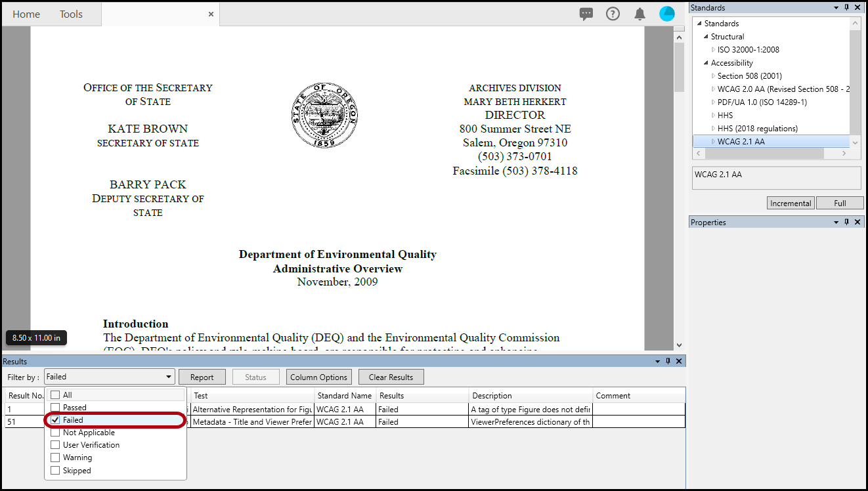Screen dimensions: 868x491
Task: Select WCAG 2.0 AA Revised Section 508
Action: 783,89
